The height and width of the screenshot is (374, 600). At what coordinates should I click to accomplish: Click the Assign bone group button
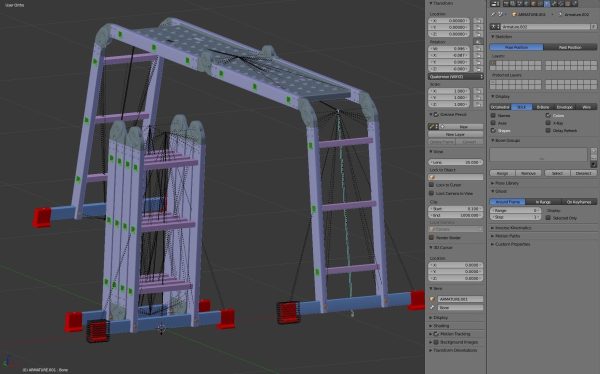[502, 173]
